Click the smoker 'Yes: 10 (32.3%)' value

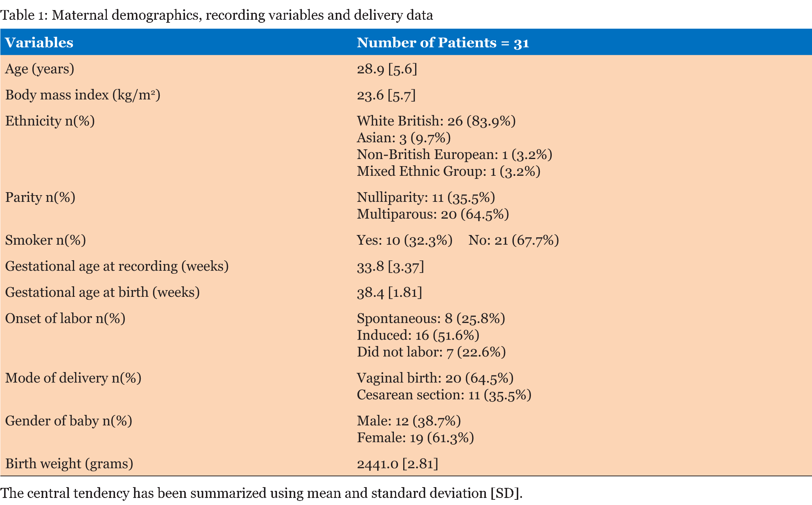pos(404,241)
